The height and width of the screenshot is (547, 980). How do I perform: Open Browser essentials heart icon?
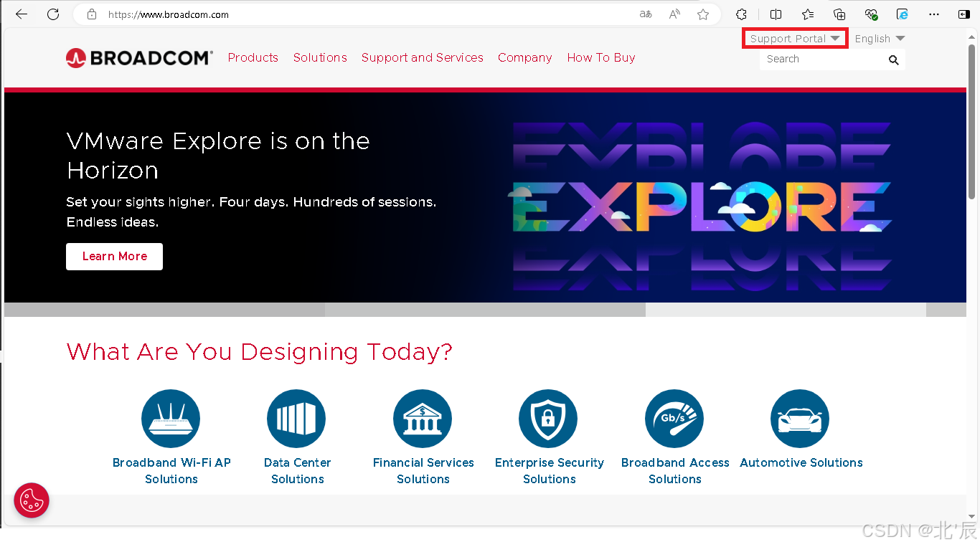871,14
